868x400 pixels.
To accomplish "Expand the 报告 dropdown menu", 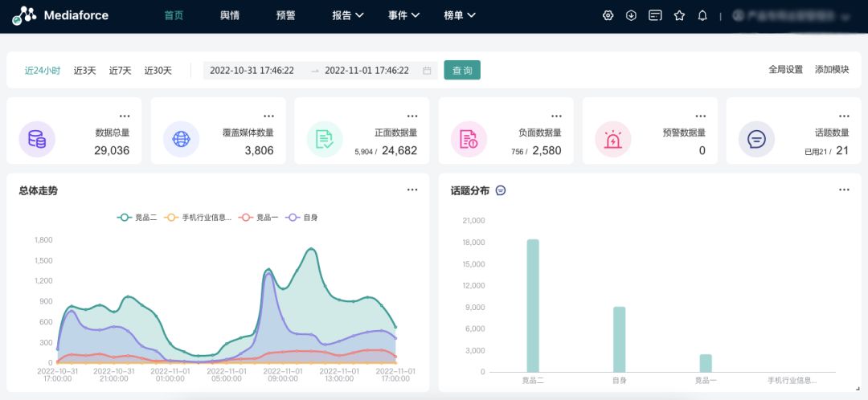I will 348,15.
